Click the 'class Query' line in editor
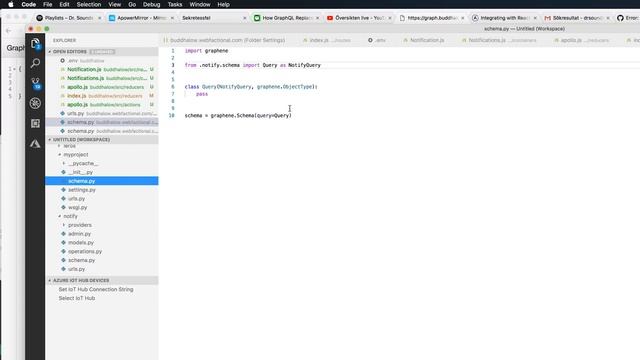 (251, 87)
